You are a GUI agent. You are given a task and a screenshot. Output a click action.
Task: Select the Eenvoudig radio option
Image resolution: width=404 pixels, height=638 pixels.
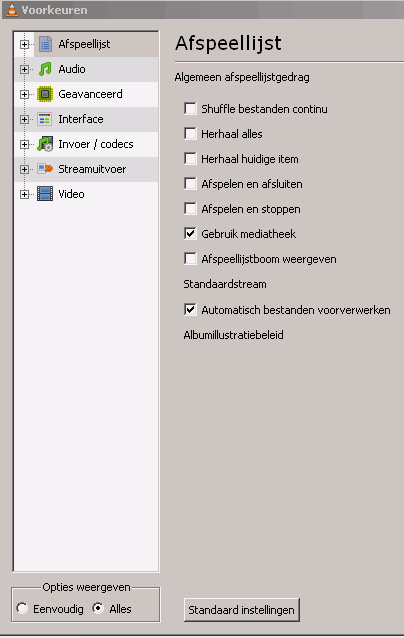click(x=22, y=608)
